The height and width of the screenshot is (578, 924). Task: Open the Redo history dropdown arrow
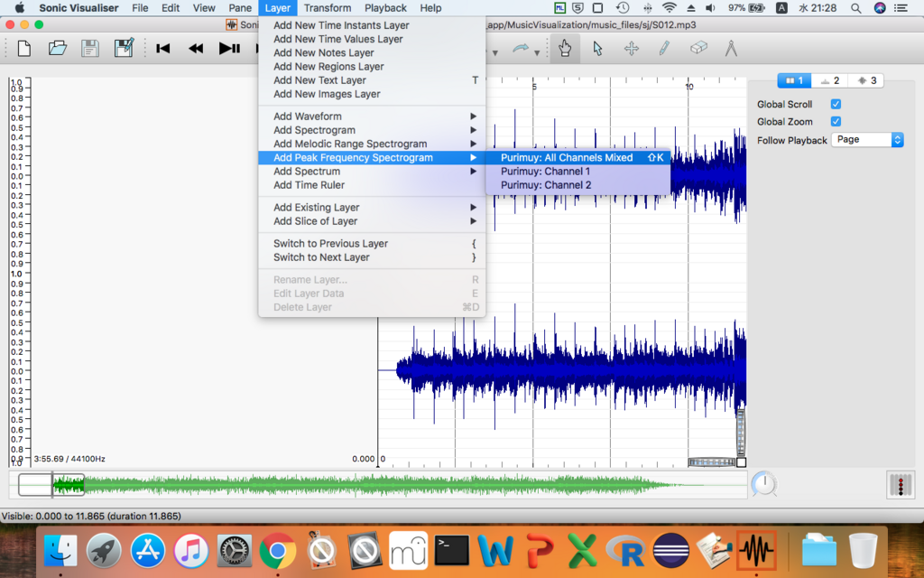click(x=537, y=53)
